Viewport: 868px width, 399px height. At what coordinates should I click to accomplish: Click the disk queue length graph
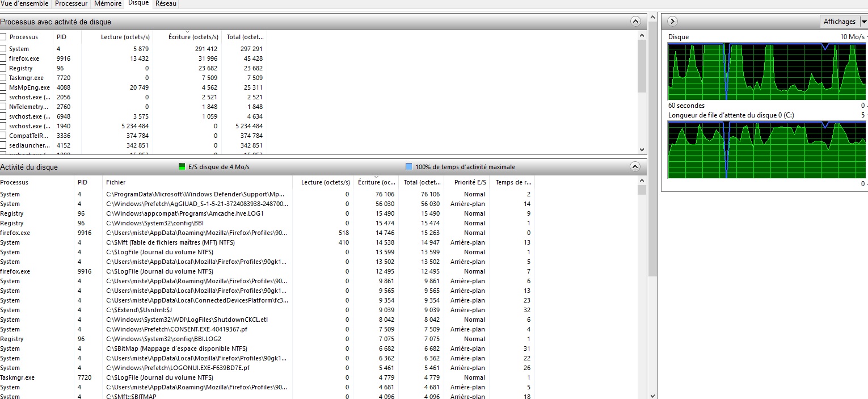pyautogui.click(x=767, y=149)
